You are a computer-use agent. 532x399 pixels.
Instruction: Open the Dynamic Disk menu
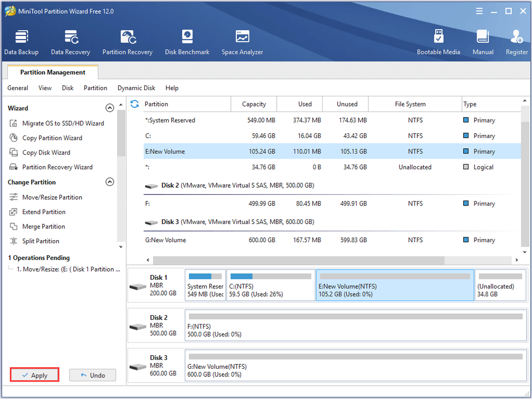(x=137, y=88)
